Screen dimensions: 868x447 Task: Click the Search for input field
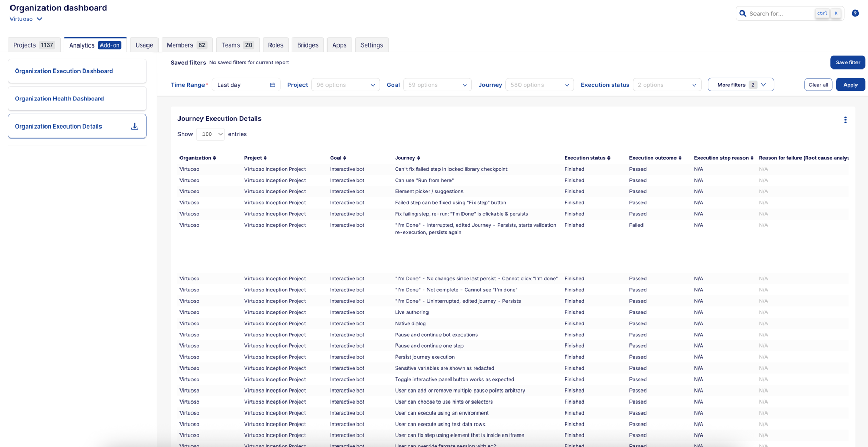(x=780, y=14)
